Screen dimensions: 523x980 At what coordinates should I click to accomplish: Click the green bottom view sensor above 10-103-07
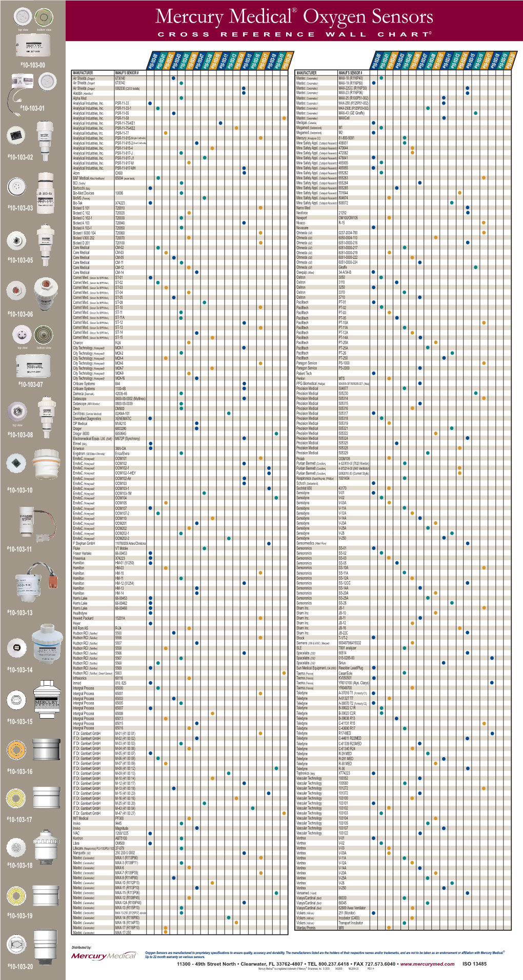[44, 335]
